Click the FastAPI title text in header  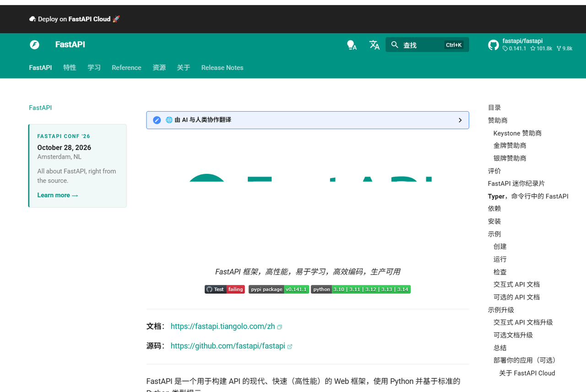pos(70,44)
